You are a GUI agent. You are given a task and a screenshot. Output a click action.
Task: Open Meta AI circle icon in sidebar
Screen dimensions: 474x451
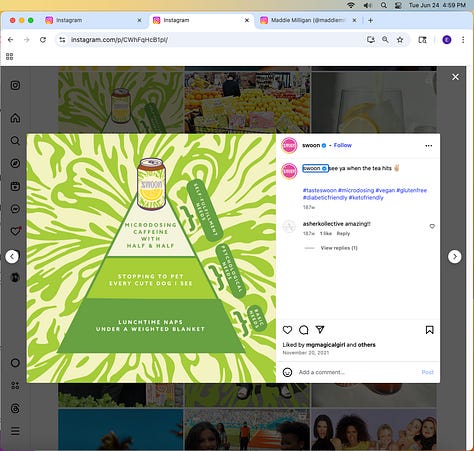(15, 363)
